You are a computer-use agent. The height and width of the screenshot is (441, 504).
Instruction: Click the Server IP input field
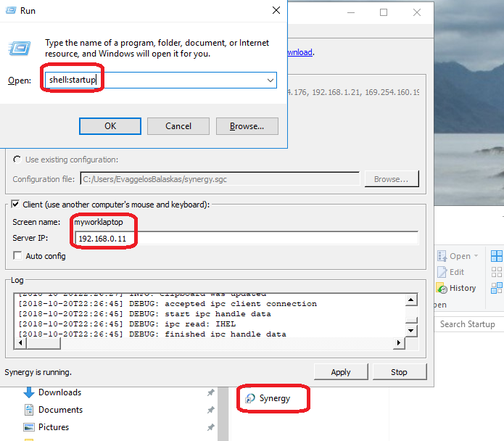pos(247,239)
